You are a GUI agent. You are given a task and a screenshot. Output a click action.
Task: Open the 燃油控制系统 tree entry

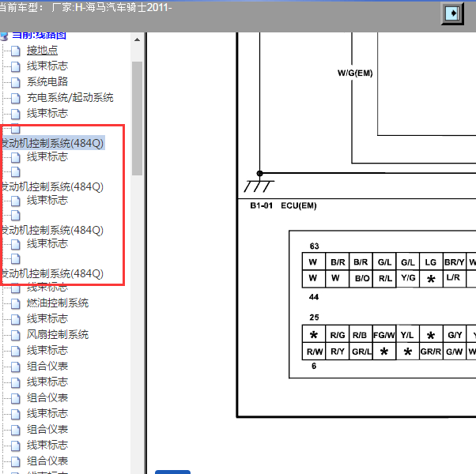(58, 303)
